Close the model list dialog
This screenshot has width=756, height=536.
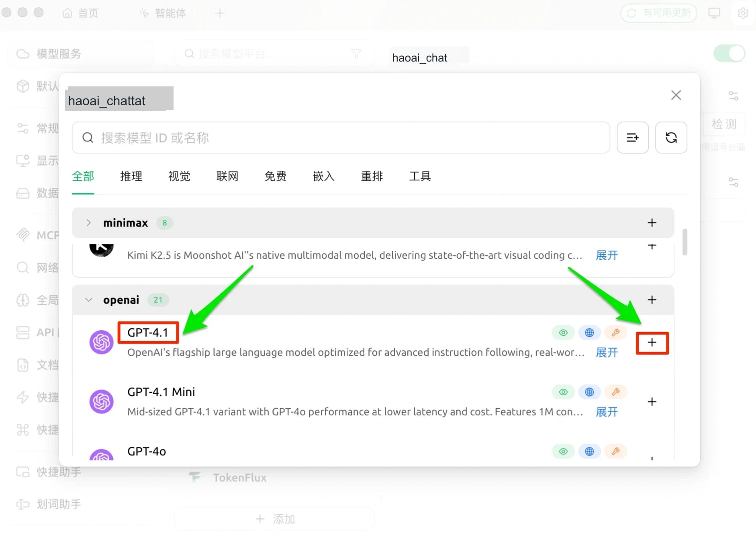[676, 95]
